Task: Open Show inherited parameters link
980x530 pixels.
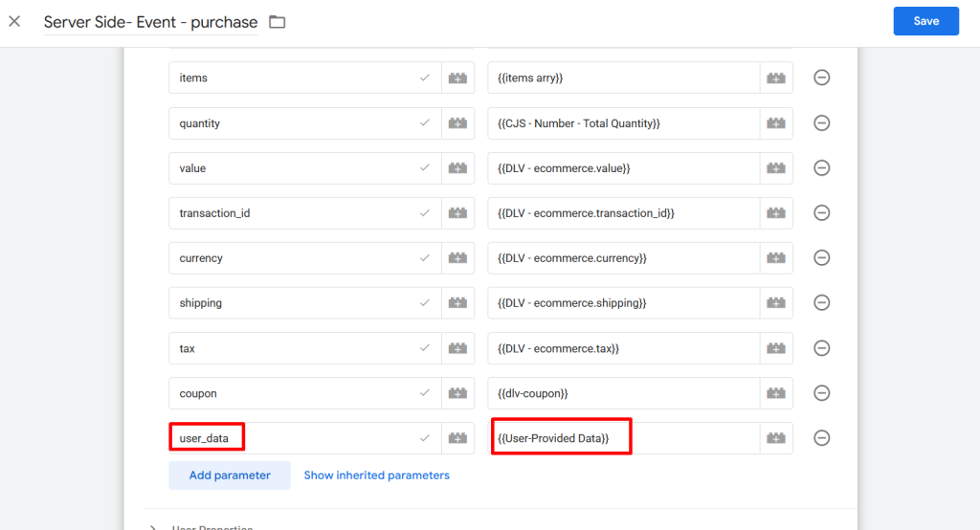Action: [x=376, y=475]
